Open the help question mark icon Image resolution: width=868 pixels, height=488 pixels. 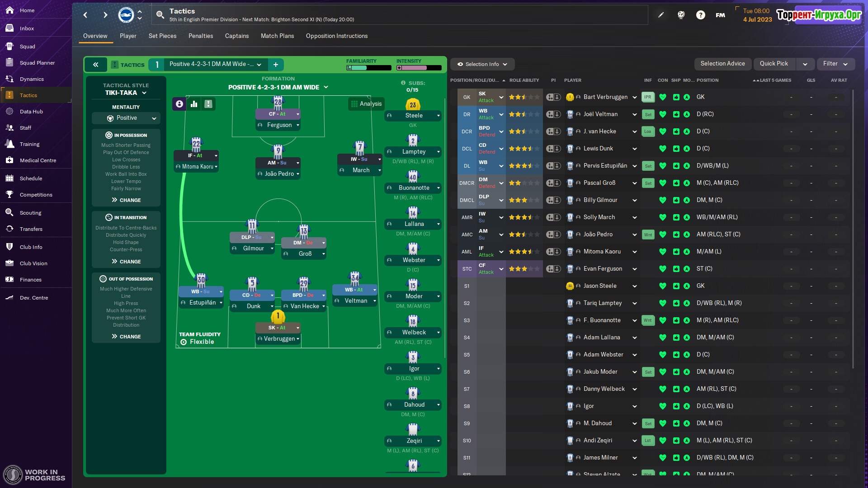700,15
